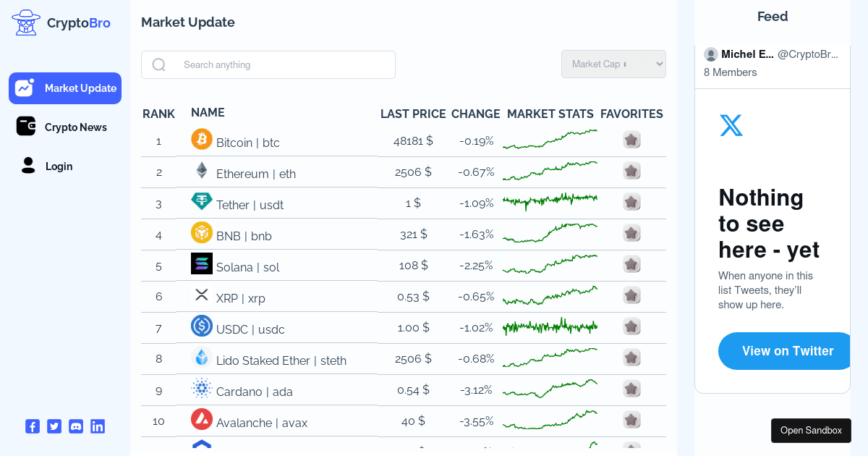The width and height of the screenshot is (868, 456).
Task: Click the Bitcoin coin icon
Action: pos(202,139)
